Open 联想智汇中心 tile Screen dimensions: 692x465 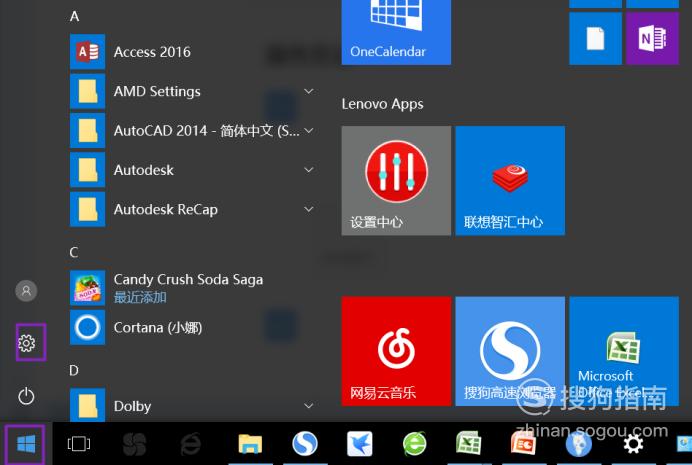[x=510, y=180]
